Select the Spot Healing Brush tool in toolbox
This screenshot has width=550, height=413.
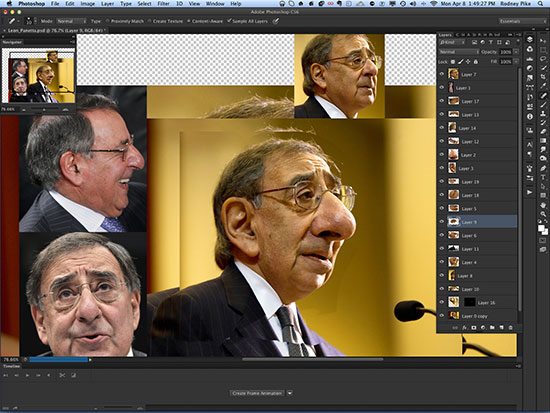coord(543,95)
